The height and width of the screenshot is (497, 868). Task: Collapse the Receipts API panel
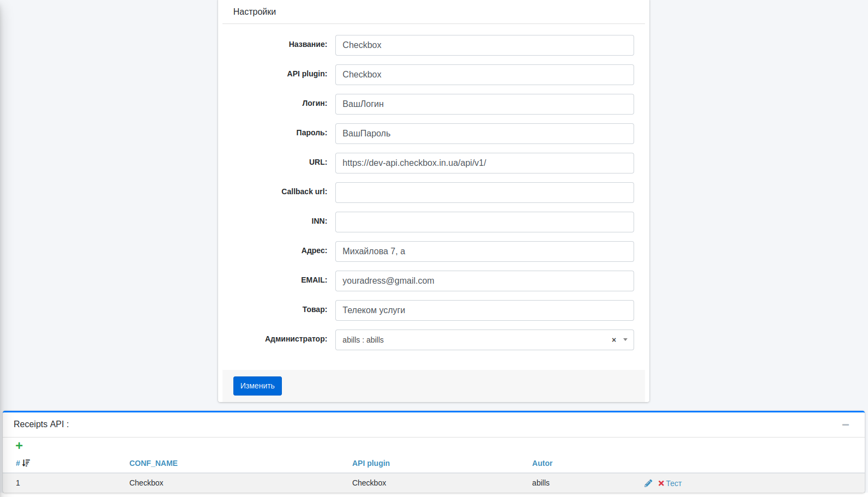click(845, 424)
